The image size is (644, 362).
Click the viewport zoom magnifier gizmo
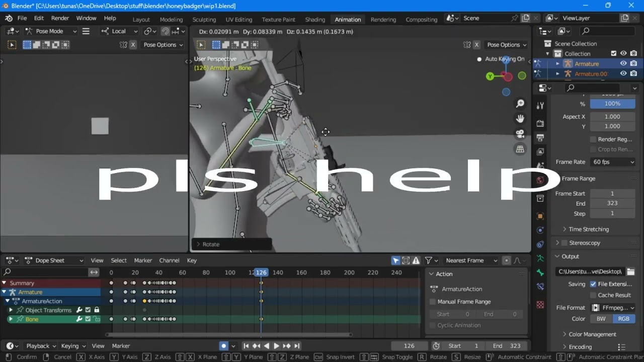pos(520,104)
